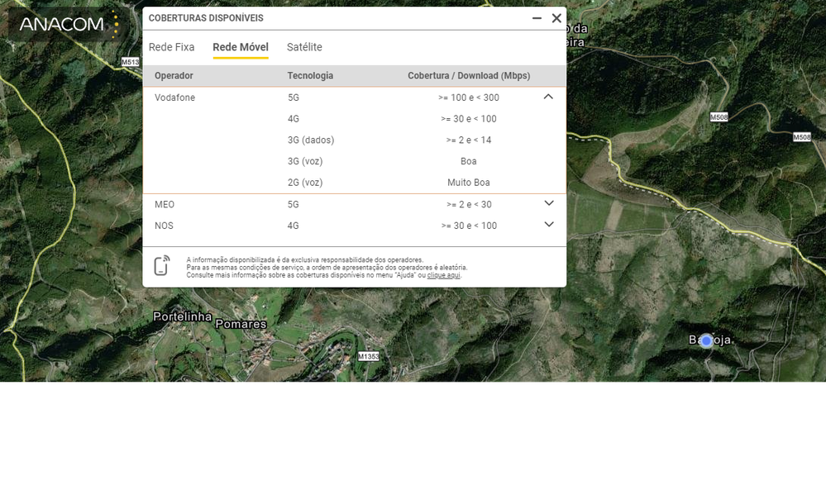Select the Vodafone operator name

tap(174, 97)
